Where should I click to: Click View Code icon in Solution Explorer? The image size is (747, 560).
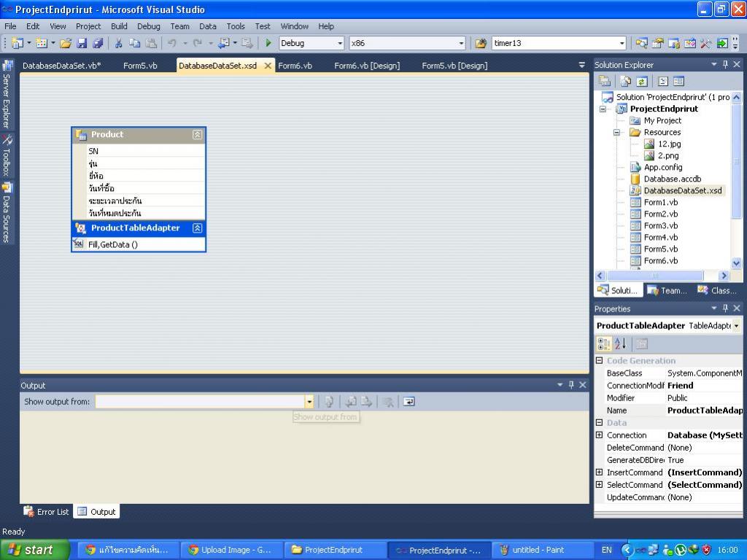(x=662, y=82)
